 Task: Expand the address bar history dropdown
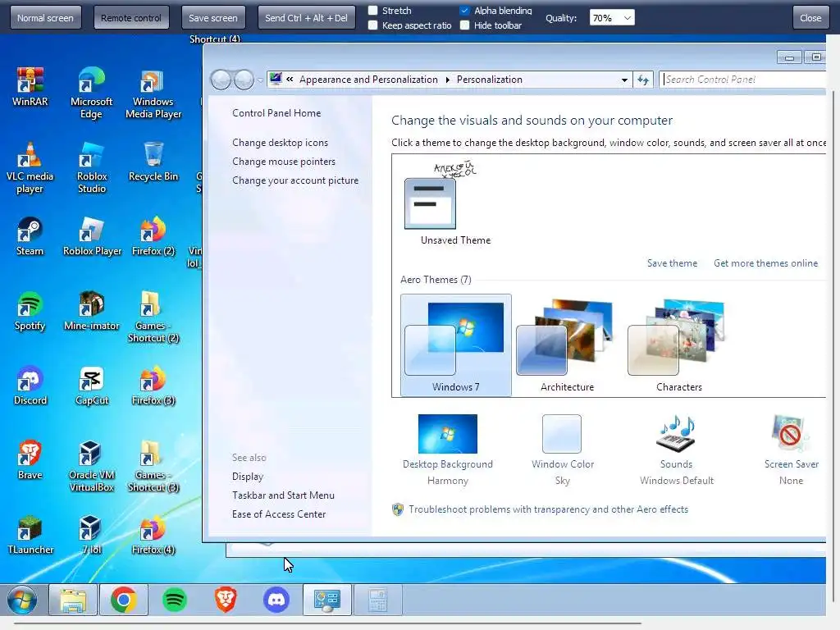pos(624,80)
